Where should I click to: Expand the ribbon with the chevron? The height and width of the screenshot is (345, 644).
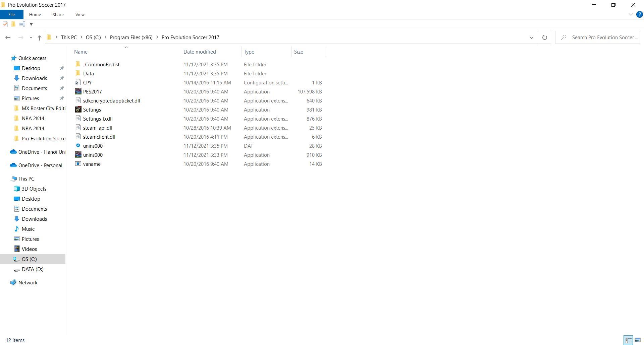point(631,14)
